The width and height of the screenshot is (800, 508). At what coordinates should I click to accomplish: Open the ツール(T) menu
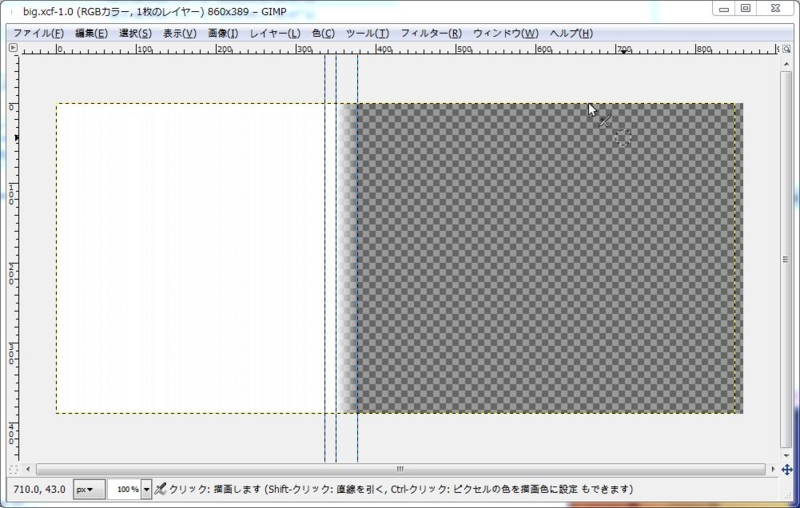(367, 34)
